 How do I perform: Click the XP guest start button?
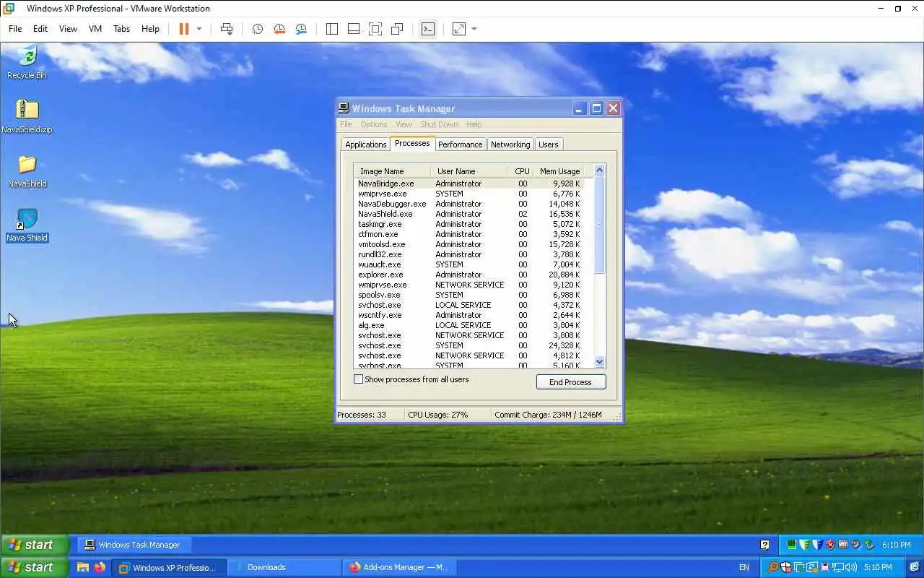[x=35, y=545]
